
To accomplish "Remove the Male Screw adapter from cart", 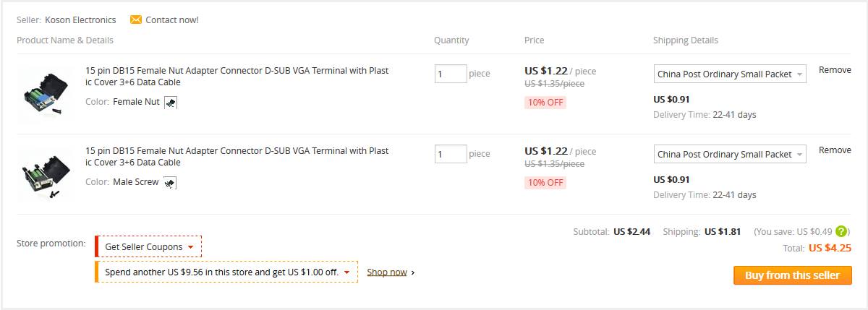I will click(835, 150).
